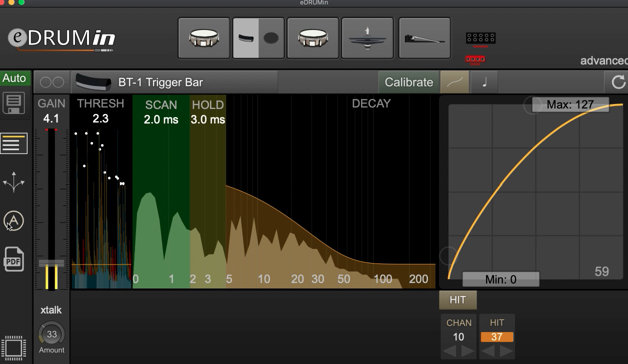
Task: Increase the HIT note with right arrow
Action: point(506,351)
